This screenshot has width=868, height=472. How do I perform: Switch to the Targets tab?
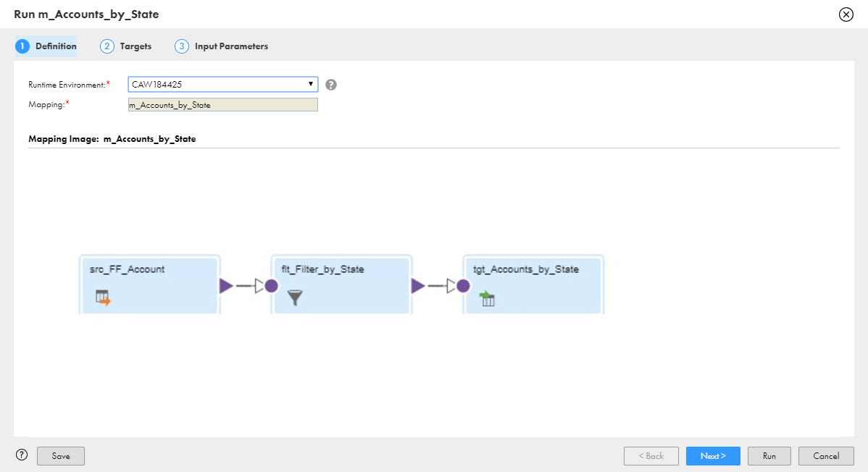coord(125,46)
